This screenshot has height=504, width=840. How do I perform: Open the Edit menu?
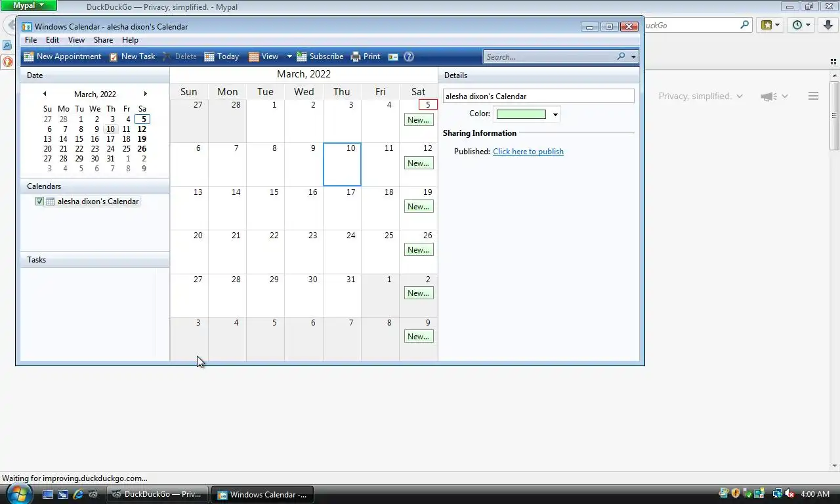click(52, 40)
